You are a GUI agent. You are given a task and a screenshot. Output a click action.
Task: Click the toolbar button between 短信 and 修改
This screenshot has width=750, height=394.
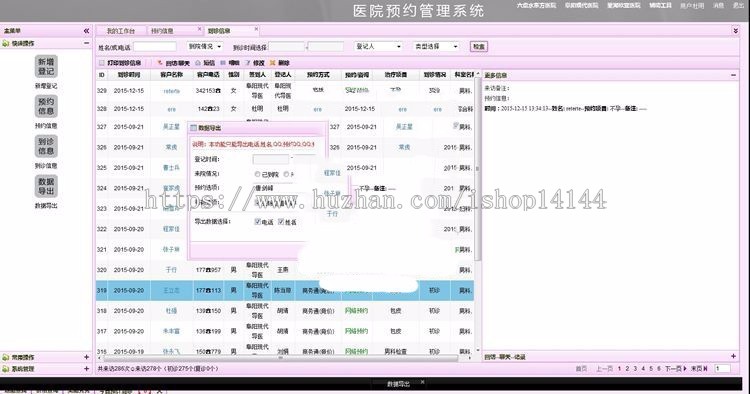230,63
